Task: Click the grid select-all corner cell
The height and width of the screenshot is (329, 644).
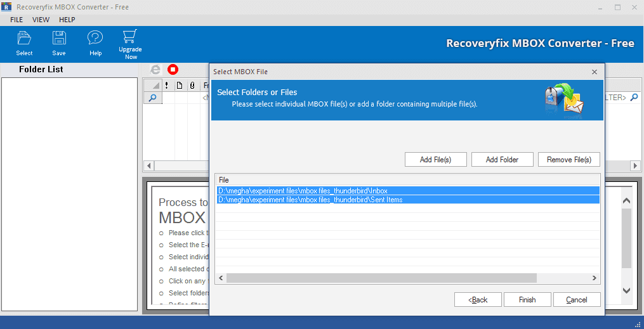Action: (x=153, y=86)
